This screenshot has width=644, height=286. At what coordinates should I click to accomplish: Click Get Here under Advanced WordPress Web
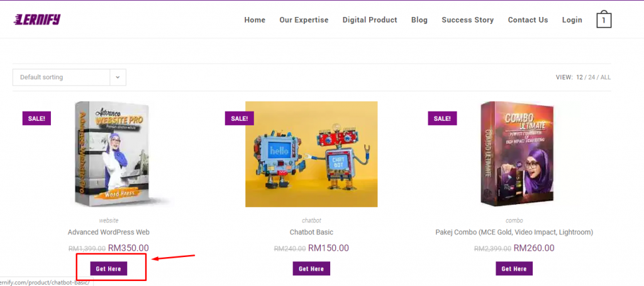[x=108, y=268]
